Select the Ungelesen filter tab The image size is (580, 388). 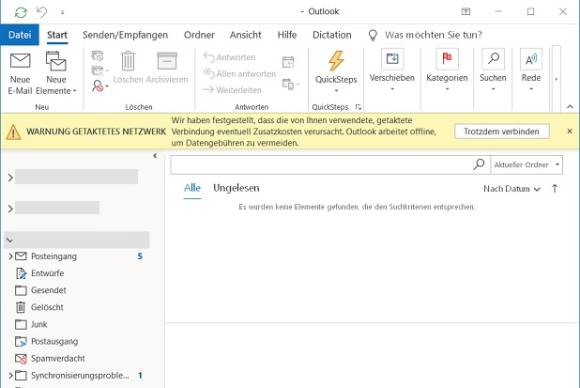click(x=236, y=188)
